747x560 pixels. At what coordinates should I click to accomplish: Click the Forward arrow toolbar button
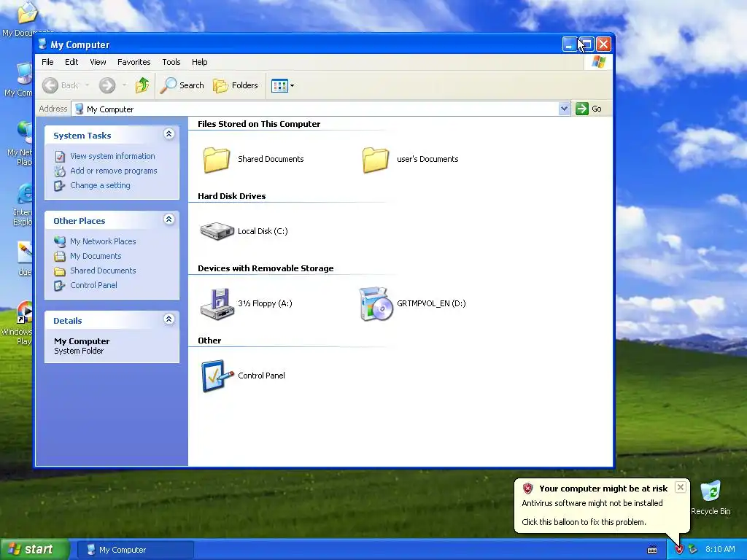tap(107, 85)
